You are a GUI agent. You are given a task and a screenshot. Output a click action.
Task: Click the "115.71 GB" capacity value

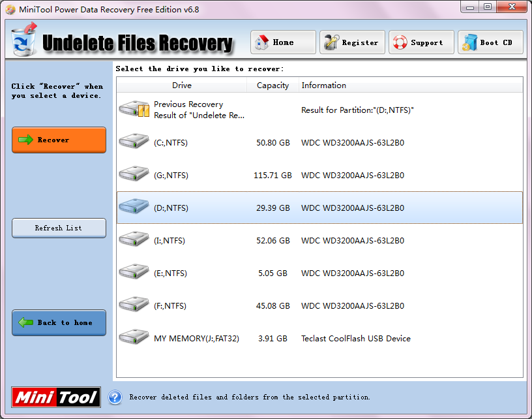(x=273, y=175)
